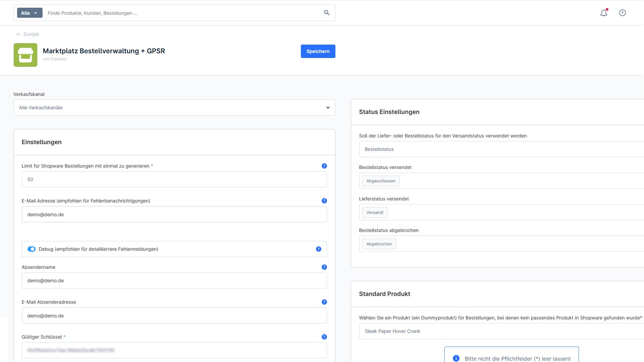This screenshot has height=362, width=644.
Task: Show help icon for Debug option
Action: pyautogui.click(x=319, y=249)
